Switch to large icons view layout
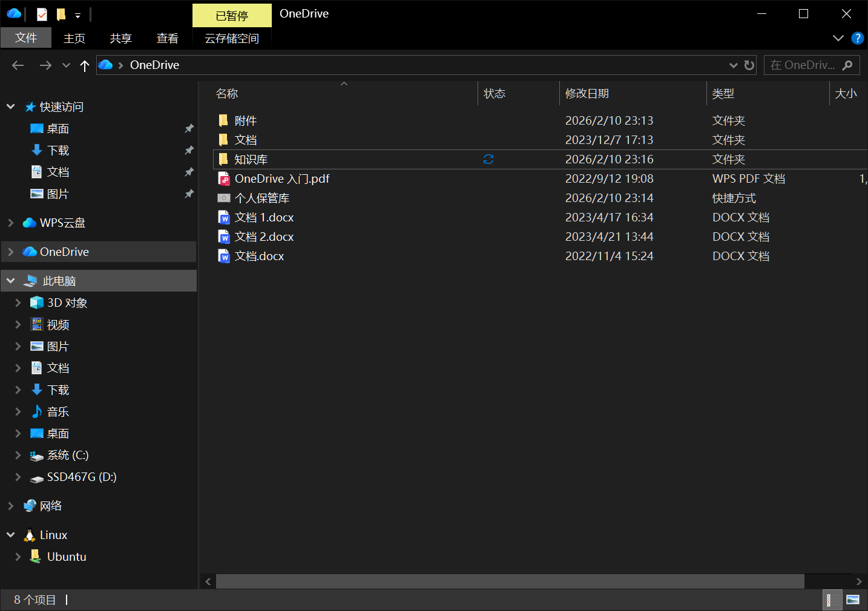Screen dimensions: 868x611 pos(853,600)
